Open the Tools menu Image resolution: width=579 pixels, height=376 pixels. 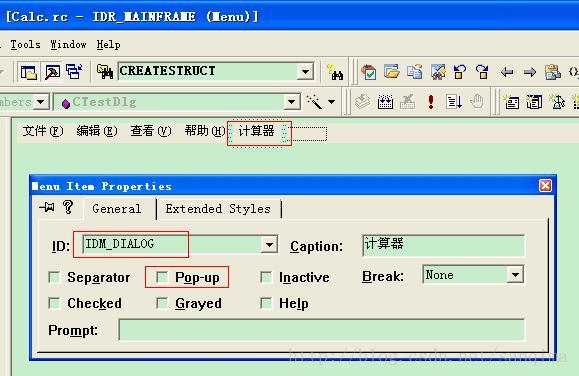pos(25,44)
